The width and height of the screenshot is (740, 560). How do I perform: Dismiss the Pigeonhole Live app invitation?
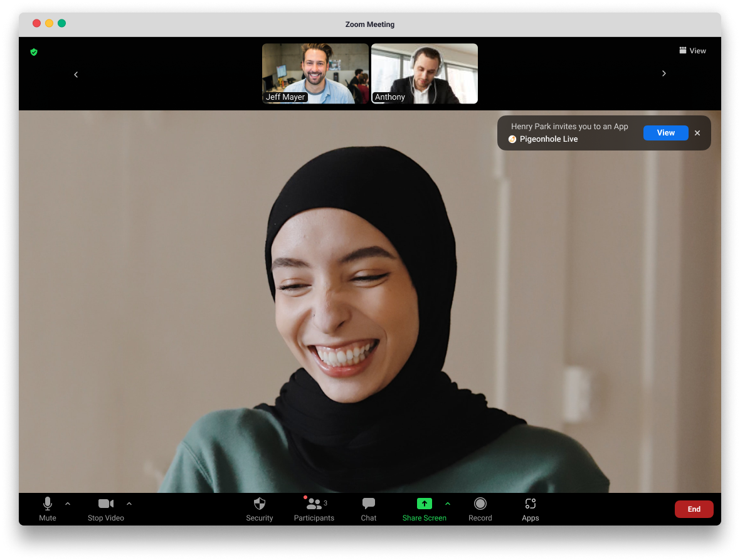coord(697,133)
